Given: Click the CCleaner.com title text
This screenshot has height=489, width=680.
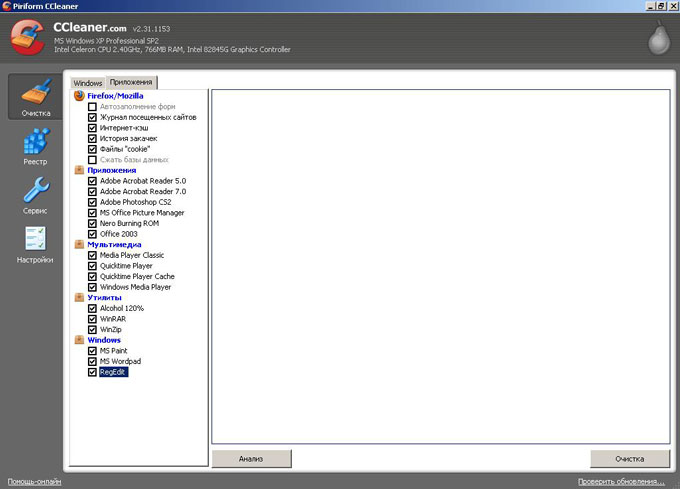Looking at the screenshot, I should (x=90, y=27).
